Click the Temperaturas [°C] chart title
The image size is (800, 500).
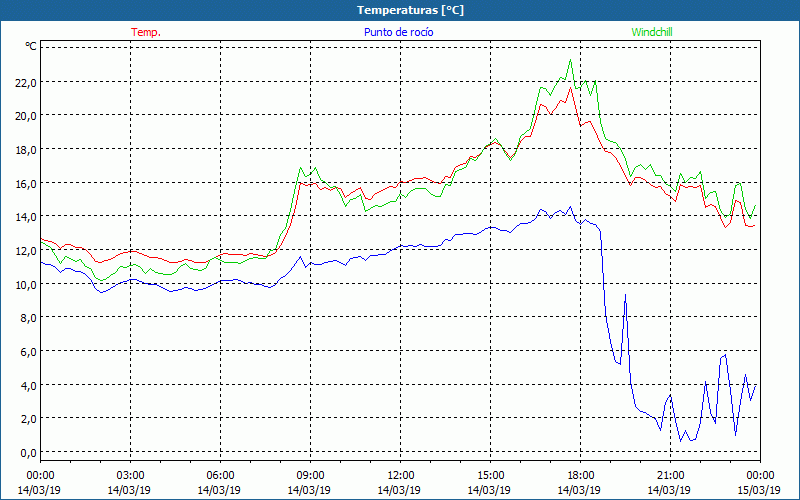(410, 10)
